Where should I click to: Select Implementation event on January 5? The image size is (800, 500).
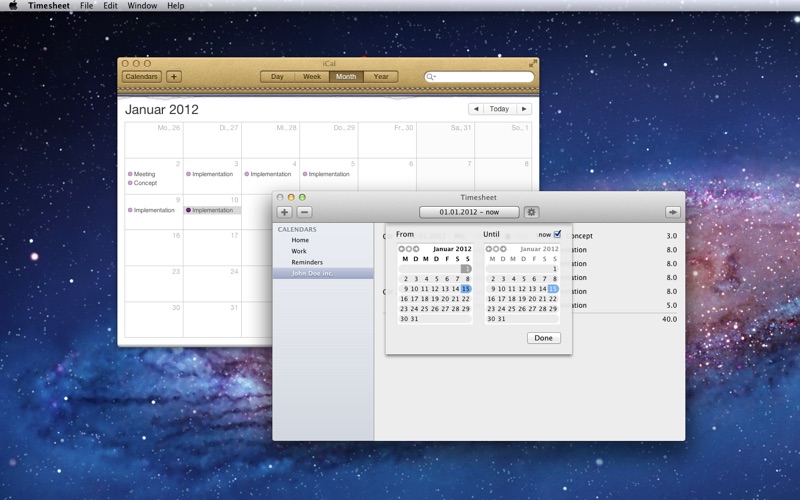[326, 174]
